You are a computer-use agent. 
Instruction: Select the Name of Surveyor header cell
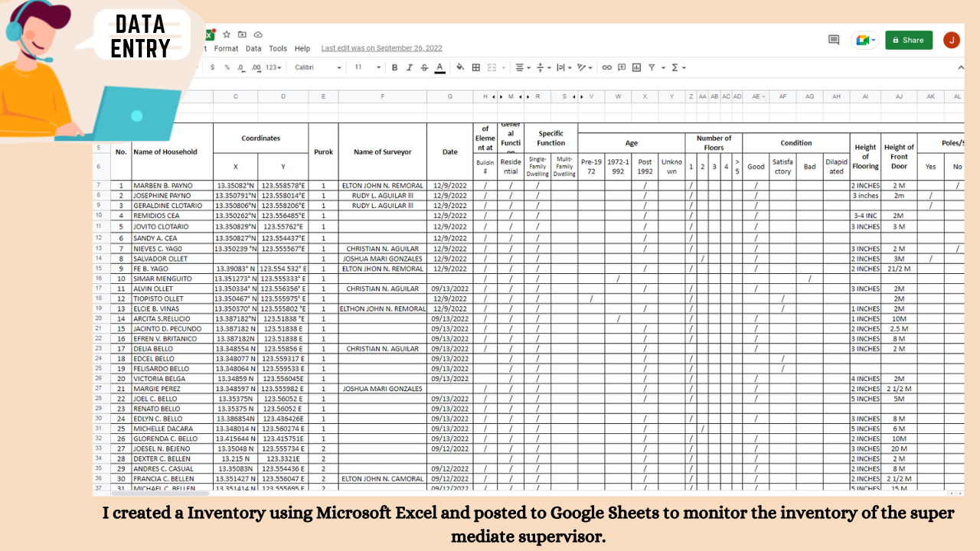point(382,152)
